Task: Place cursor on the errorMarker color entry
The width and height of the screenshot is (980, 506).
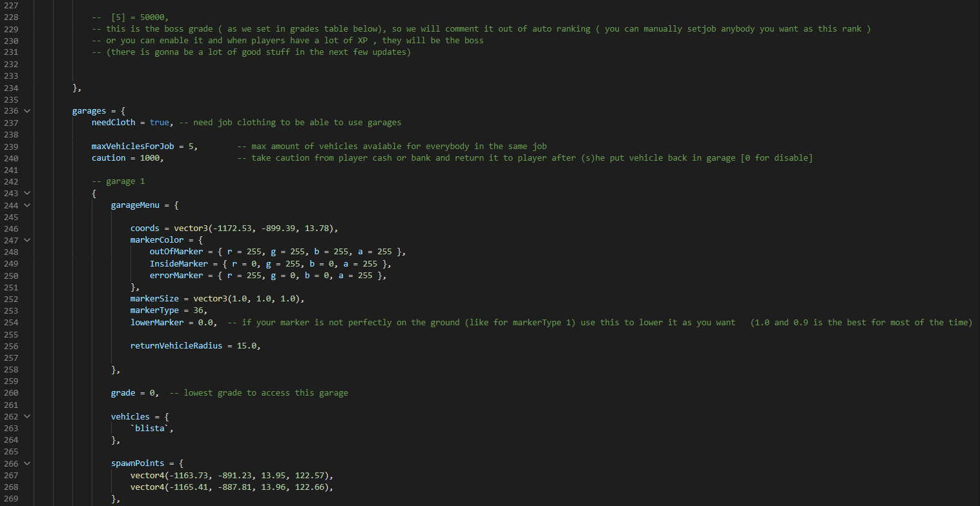Action: (268, 276)
